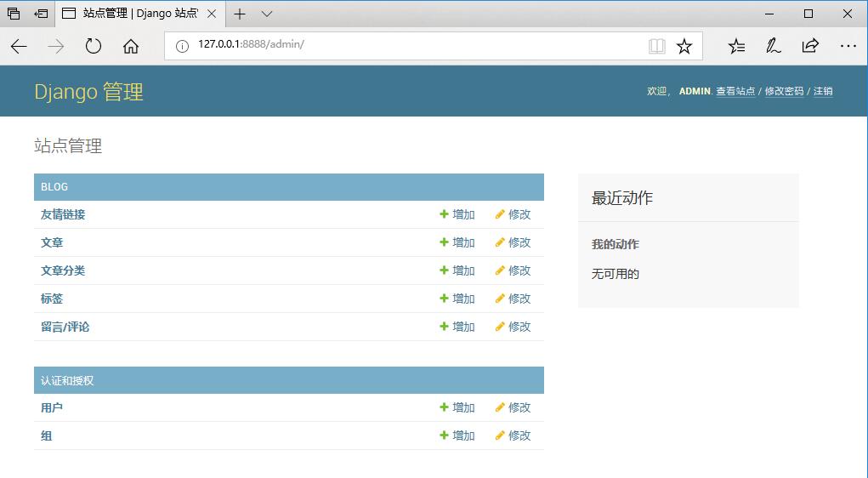Screen dimensions: 868x478
Task: Click 修改 in the 用户 row
Action: click(513, 407)
